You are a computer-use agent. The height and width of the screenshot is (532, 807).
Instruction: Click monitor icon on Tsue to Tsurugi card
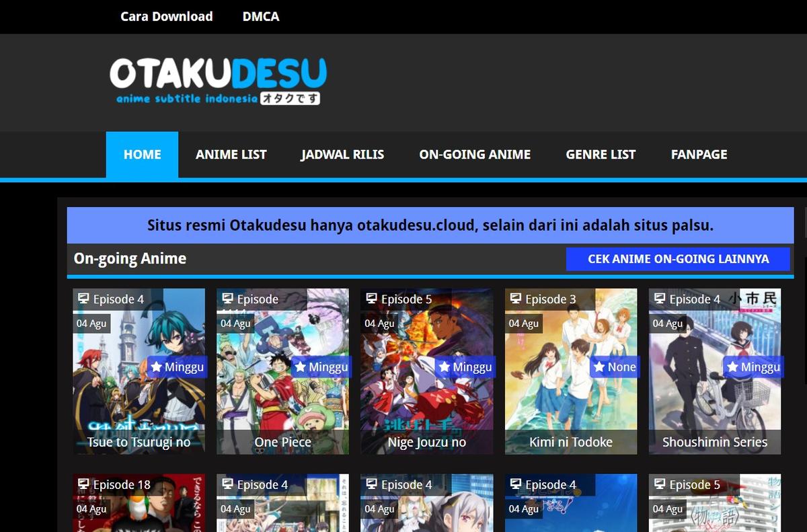[83, 299]
